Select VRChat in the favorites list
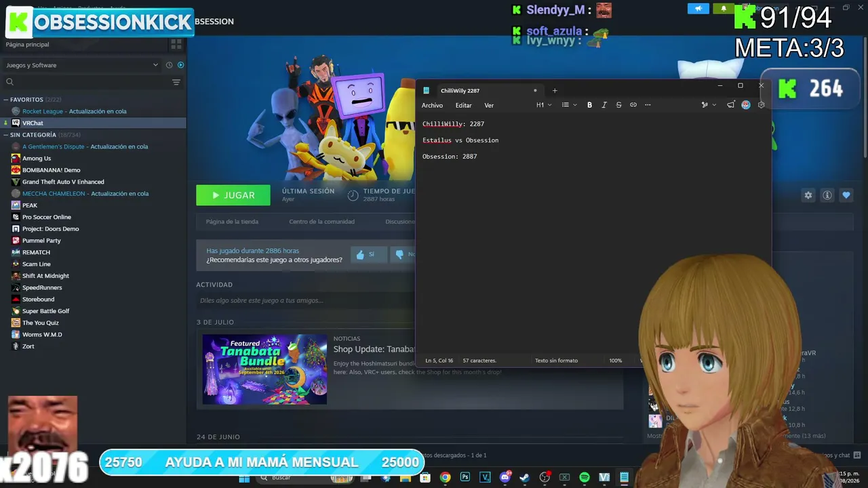This screenshot has width=868, height=488. 93,123
